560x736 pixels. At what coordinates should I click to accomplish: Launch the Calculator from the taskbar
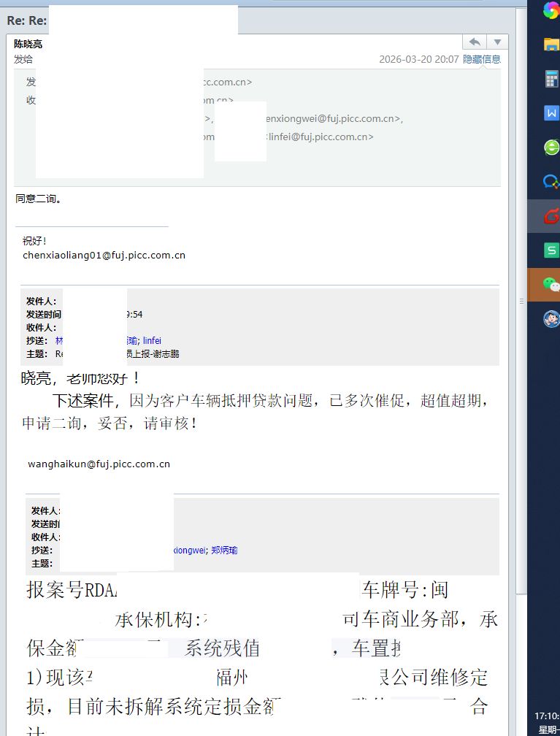551,79
